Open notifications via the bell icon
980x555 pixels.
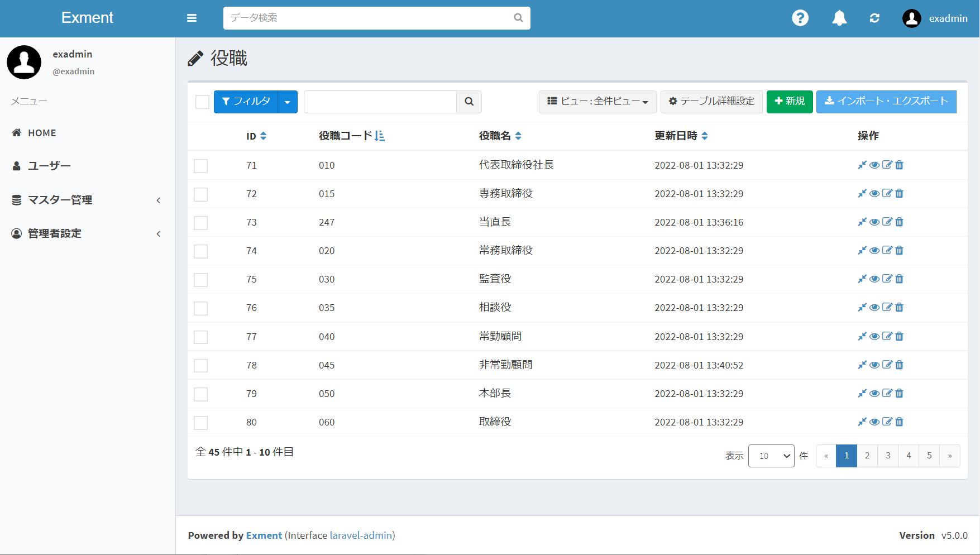click(839, 18)
